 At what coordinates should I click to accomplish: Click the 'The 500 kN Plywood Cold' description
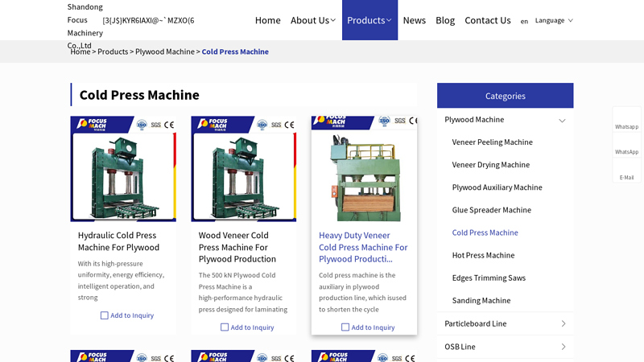tap(243, 292)
